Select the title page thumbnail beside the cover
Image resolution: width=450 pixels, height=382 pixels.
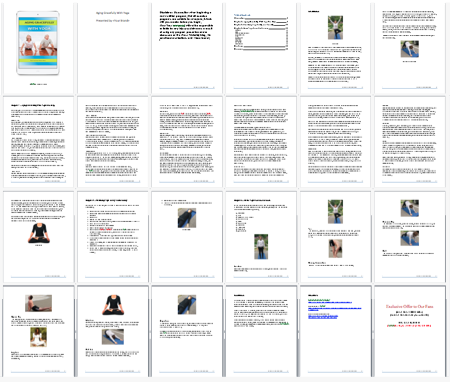pyautogui.click(x=113, y=48)
